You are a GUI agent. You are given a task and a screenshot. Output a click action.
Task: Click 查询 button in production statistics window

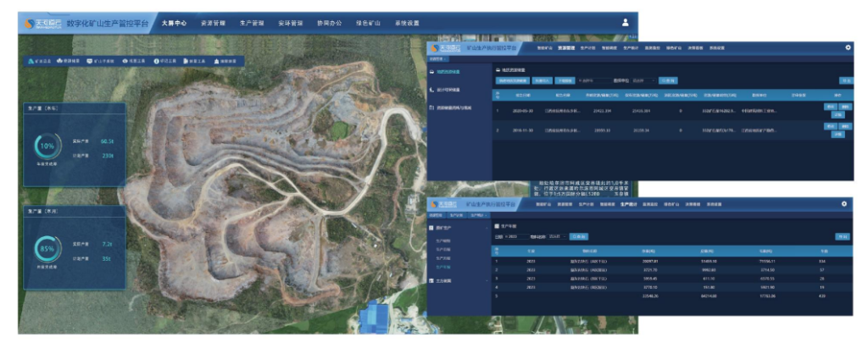(x=579, y=237)
